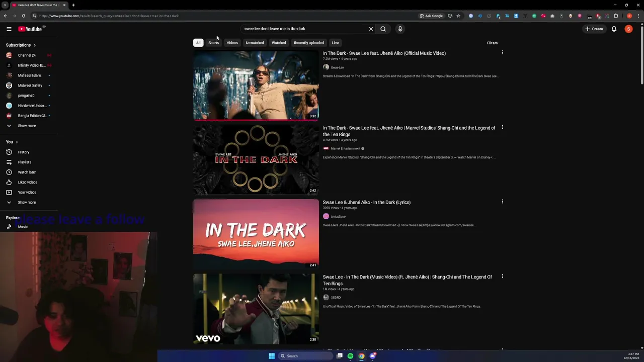Open the notifications bell
Image resolution: width=644 pixels, height=362 pixels.
point(614,29)
